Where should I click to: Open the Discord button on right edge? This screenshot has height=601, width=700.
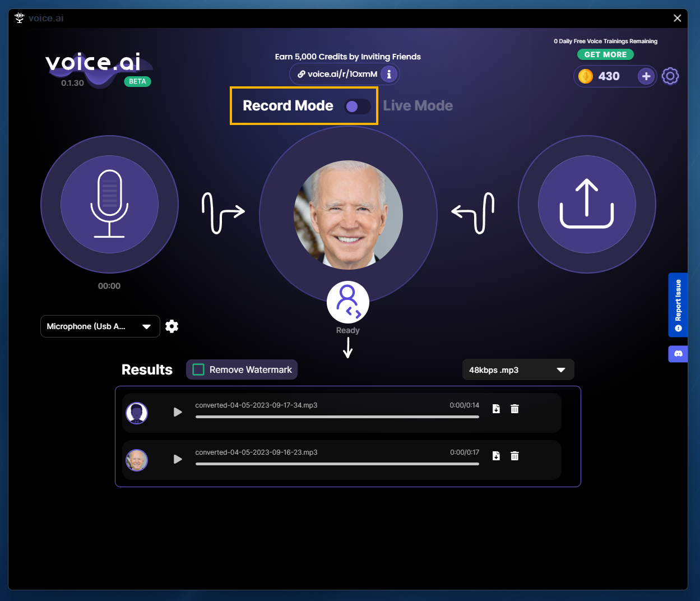[678, 354]
